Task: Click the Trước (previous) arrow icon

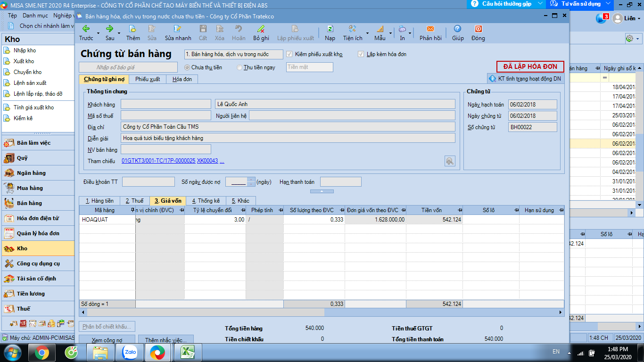Action: tap(86, 29)
